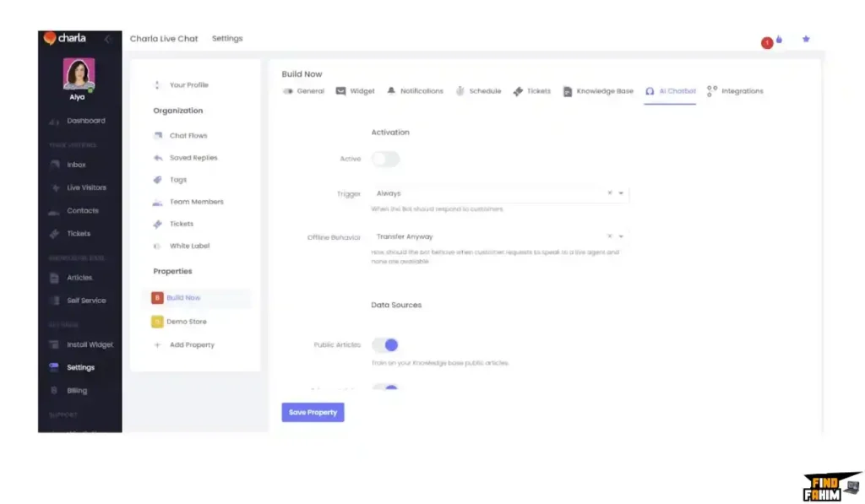Viewport: 865px width, 504px height.
Task: Click Alya's profile avatar
Action: [x=79, y=74]
